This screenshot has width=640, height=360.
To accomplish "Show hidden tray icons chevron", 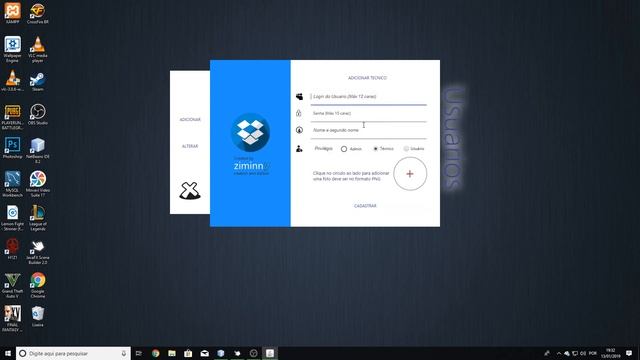I will (x=558, y=353).
